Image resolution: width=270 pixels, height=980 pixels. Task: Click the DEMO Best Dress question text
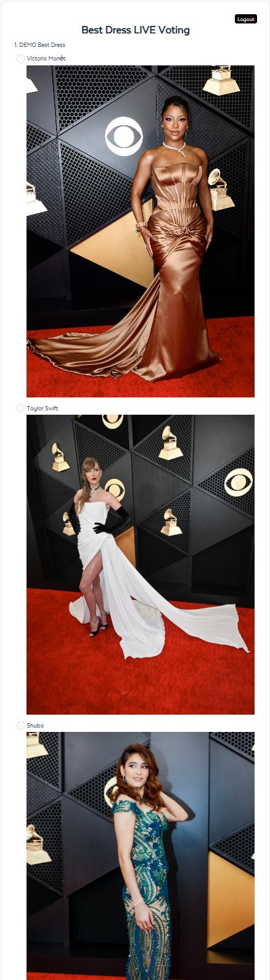[39, 45]
